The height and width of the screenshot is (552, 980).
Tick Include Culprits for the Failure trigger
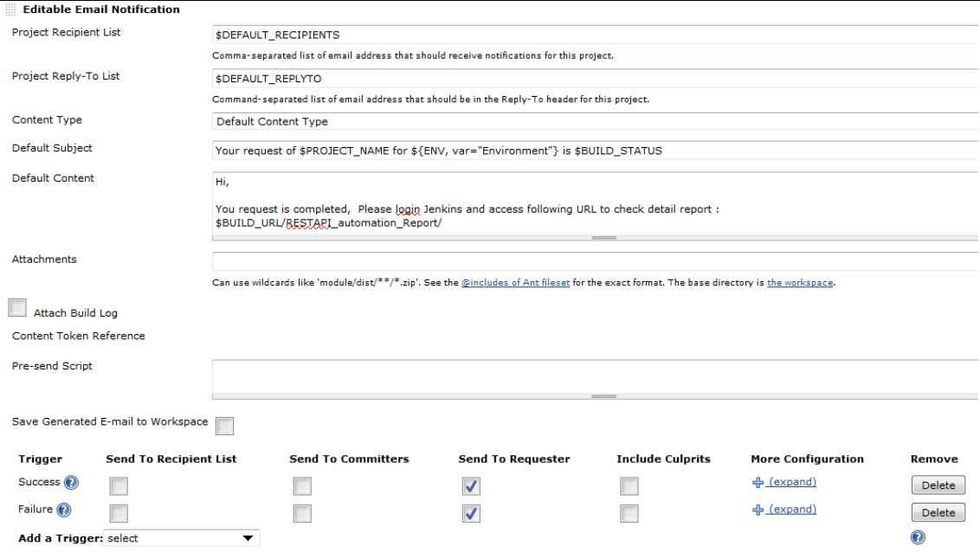[629, 513]
